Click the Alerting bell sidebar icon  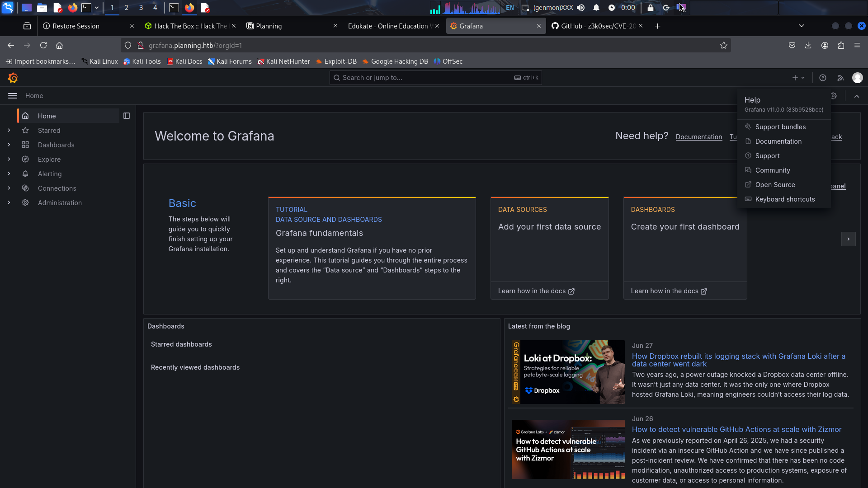coord(25,174)
